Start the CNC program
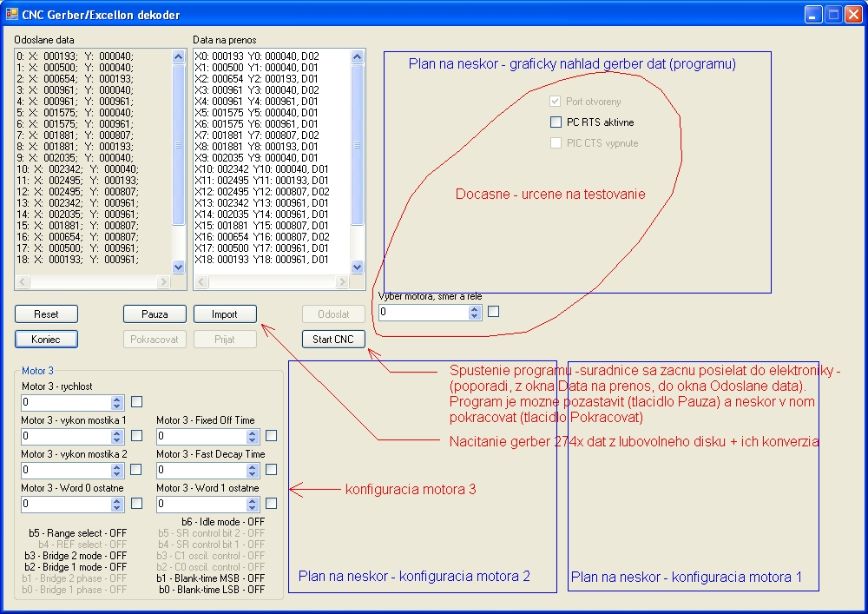 [333, 339]
